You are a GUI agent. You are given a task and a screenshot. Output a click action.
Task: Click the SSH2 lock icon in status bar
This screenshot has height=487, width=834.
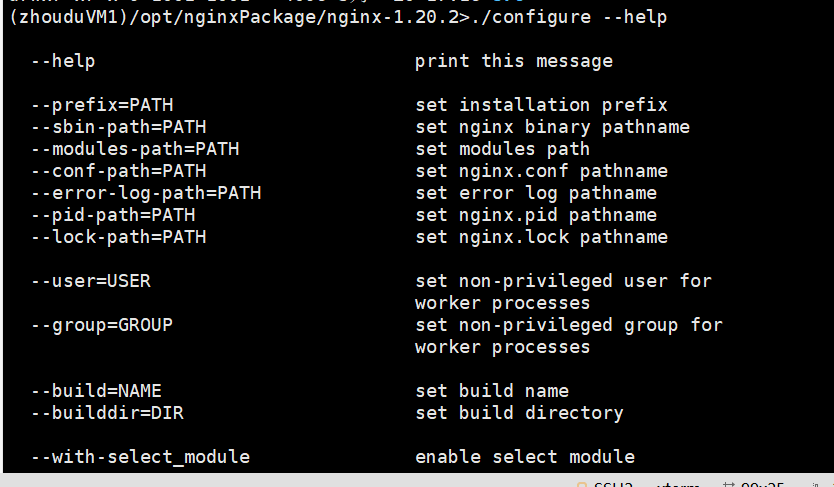click(x=581, y=484)
